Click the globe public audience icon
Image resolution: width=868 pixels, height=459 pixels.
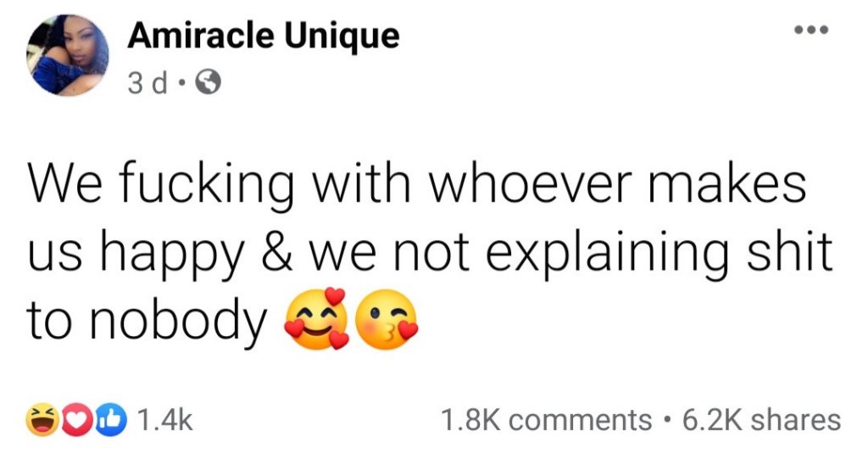pos(209,82)
